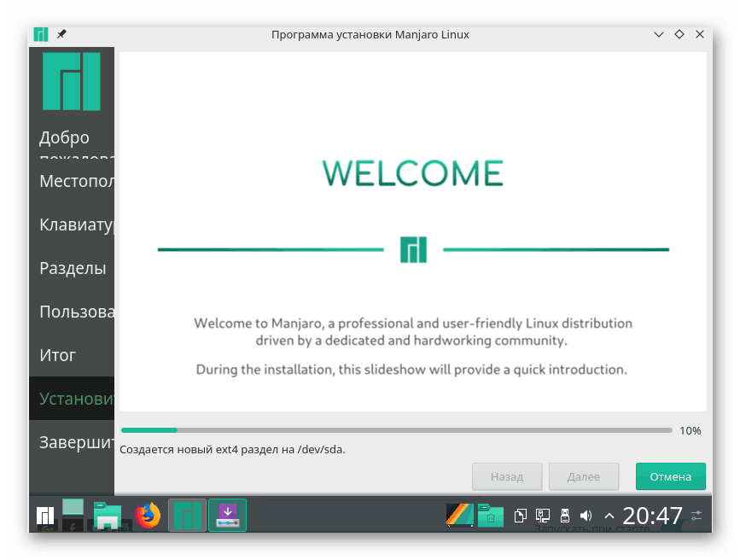Click the 20:47 taskbar clock
The width and height of the screenshot is (740, 560).
652,515
